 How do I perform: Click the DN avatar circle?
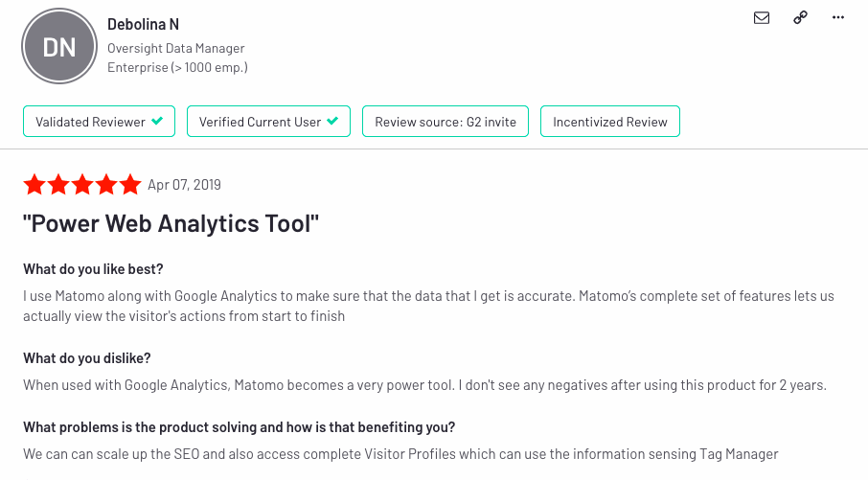(x=59, y=46)
